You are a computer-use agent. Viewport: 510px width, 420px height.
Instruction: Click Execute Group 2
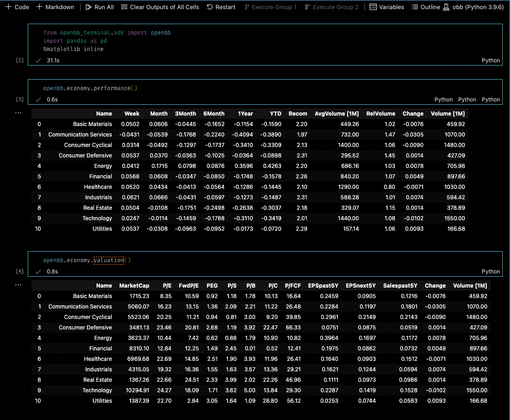click(x=332, y=7)
